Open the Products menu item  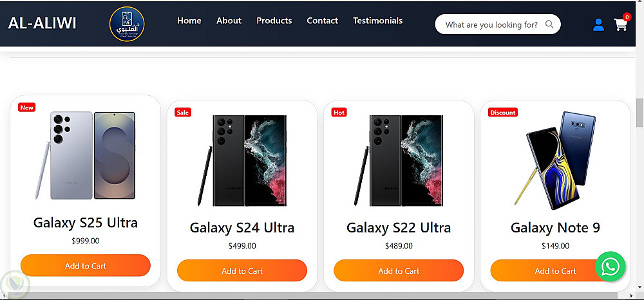(274, 21)
